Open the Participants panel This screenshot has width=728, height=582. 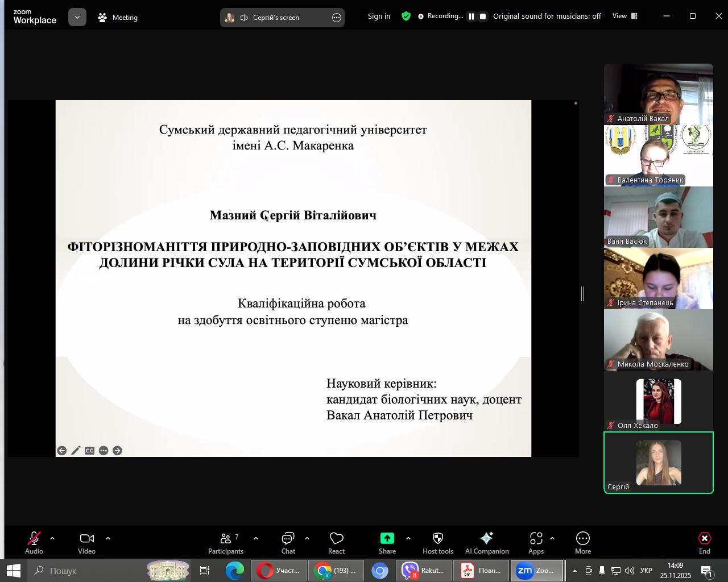click(226, 543)
